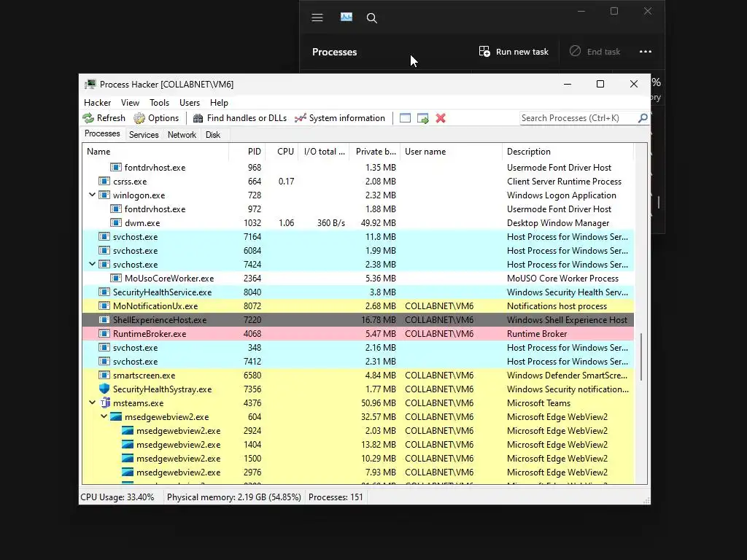
Task: Sort by the Name column header
Action: (155, 152)
